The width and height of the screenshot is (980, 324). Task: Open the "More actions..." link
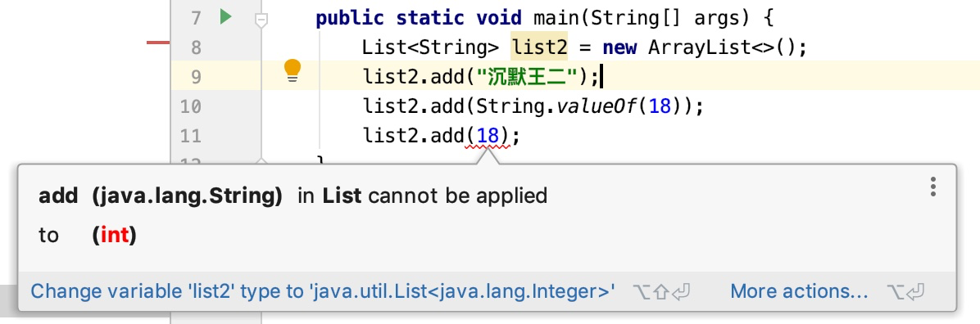pyautogui.click(x=799, y=291)
